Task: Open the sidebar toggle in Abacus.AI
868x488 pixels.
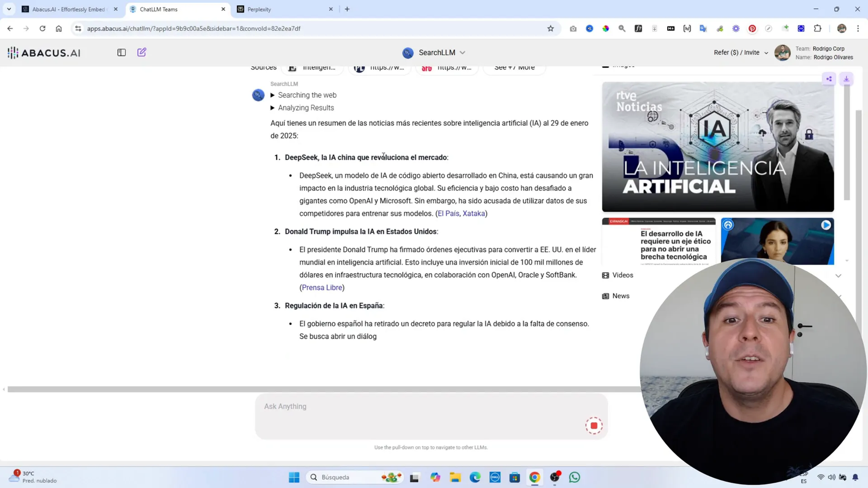Action: click(121, 52)
